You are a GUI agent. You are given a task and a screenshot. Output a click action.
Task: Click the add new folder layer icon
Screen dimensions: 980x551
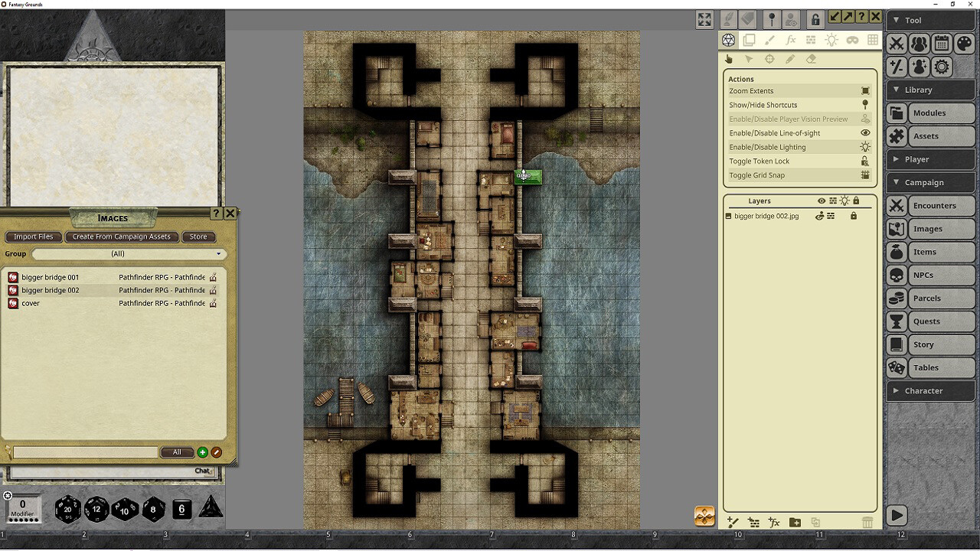tap(795, 522)
